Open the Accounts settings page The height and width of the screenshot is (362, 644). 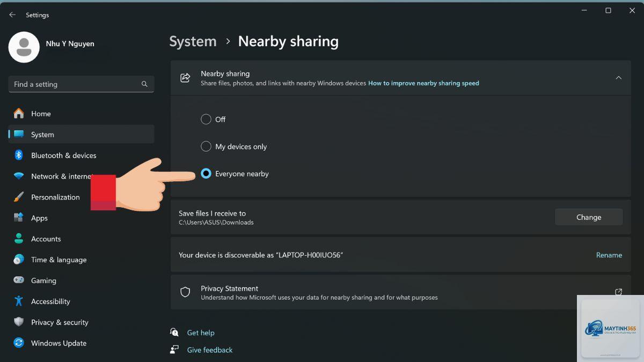click(81, 239)
